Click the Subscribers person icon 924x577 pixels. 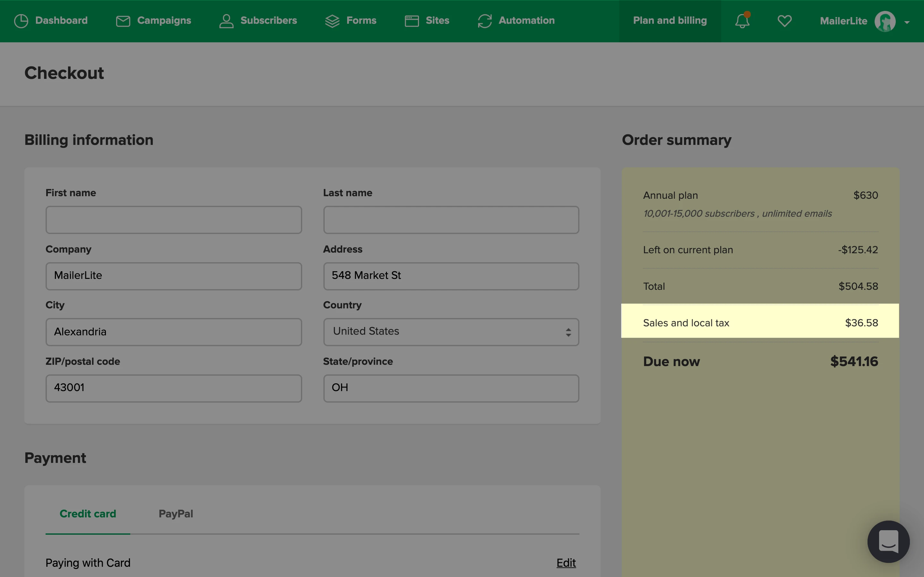226,21
